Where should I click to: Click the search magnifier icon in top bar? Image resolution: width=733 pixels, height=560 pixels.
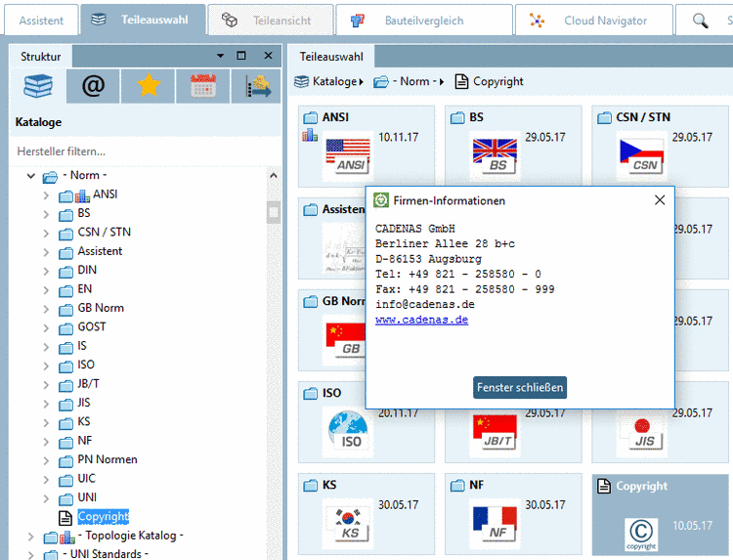(700, 21)
